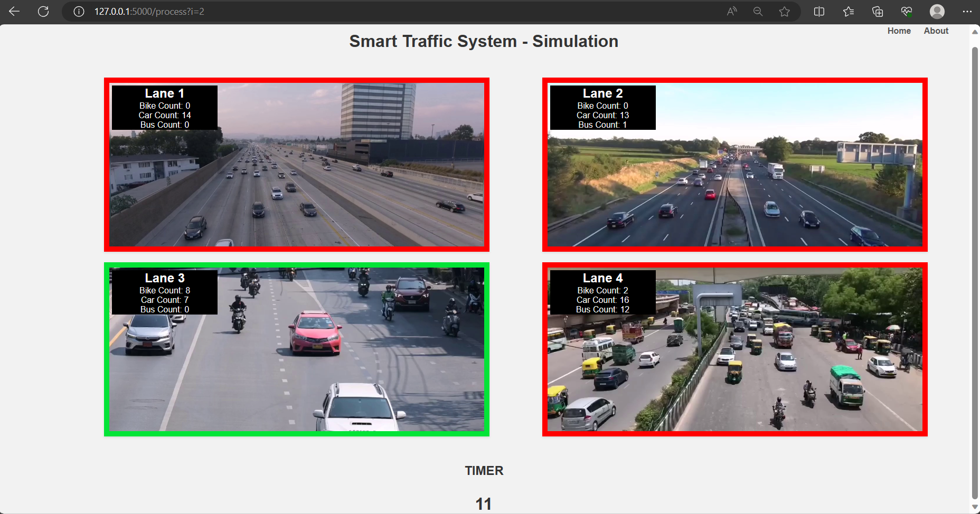Open Settings and more ellipsis menu

(x=967, y=12)
